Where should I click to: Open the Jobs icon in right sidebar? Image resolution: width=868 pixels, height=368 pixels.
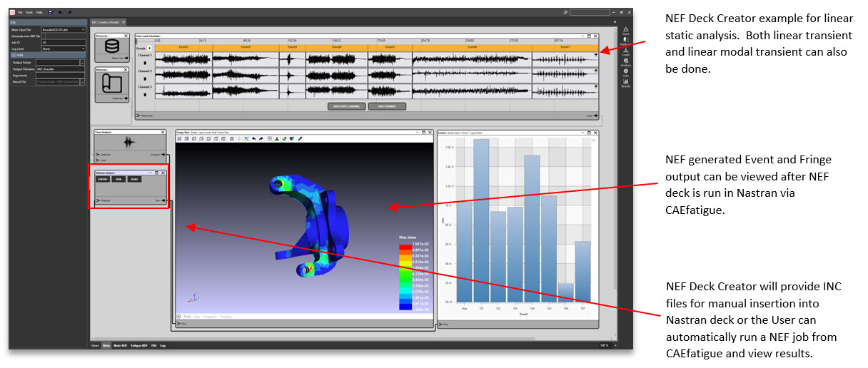[x=625, y=72]
